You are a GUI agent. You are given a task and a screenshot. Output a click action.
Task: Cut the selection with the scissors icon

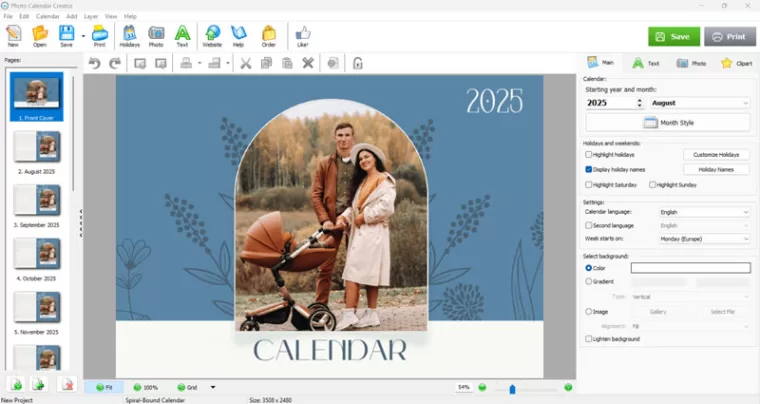pyautogui.click(x=246, y=63)
